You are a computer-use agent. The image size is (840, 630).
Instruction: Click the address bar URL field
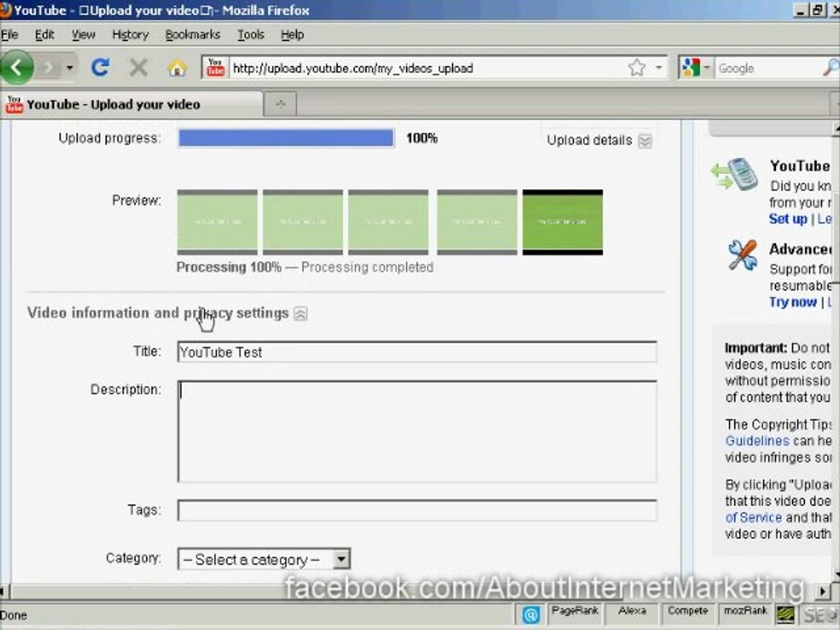click(x=429, y=68)
